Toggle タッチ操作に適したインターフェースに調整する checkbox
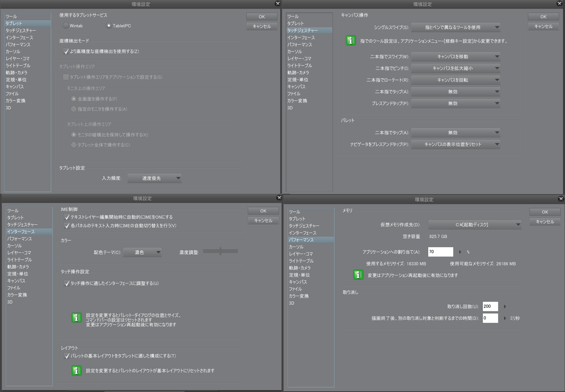Screen dimensions: 565x392 (67, 283)
